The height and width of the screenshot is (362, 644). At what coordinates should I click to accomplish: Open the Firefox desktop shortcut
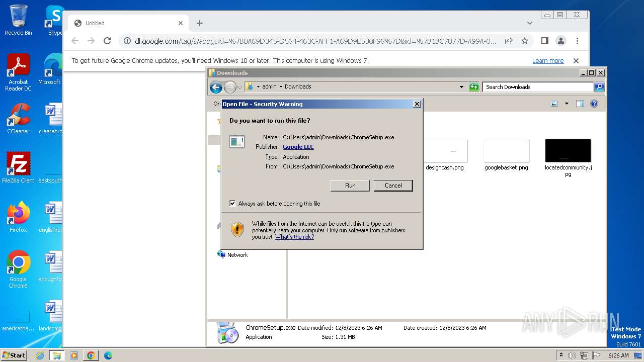[x=18, y=217]
